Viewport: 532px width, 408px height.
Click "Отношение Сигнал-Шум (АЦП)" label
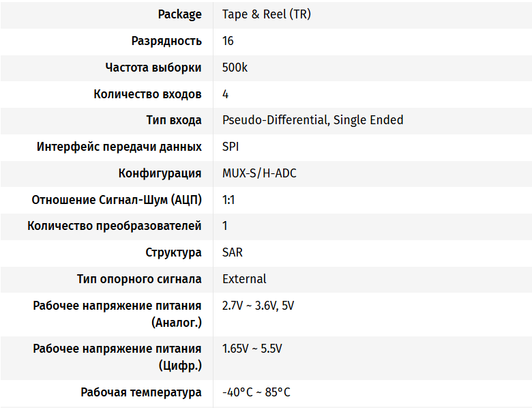click(x=117, y=200)
